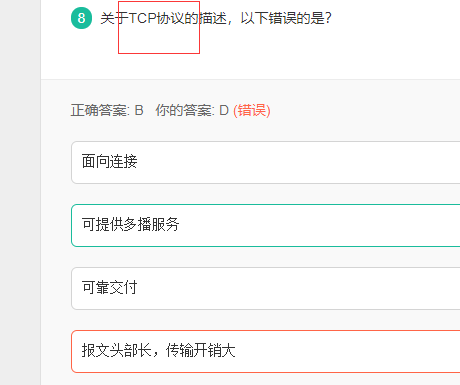Click the word "TCP" in the question
Image resolution: width=460 pixels, height=385 pixels.
pos(143,18)
